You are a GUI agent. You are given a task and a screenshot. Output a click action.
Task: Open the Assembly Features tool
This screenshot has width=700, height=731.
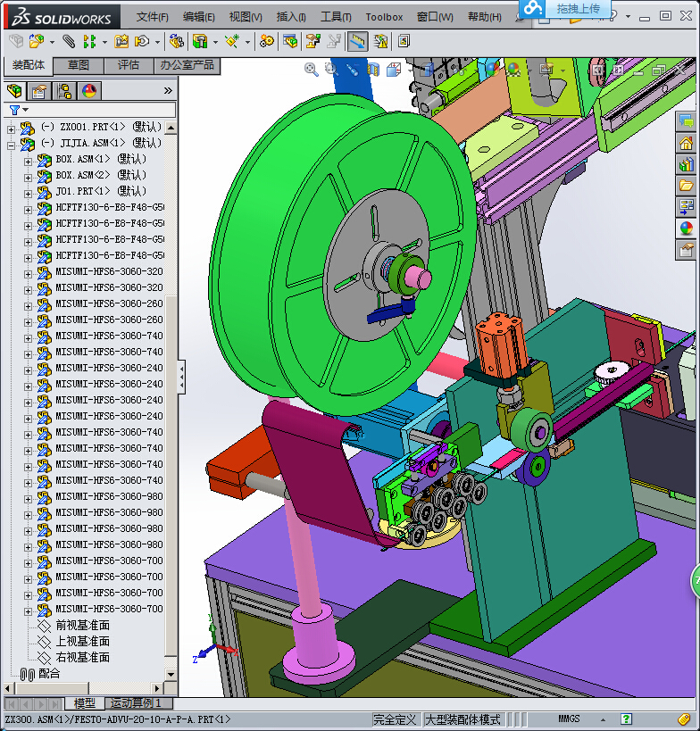[x=200, y=41]
